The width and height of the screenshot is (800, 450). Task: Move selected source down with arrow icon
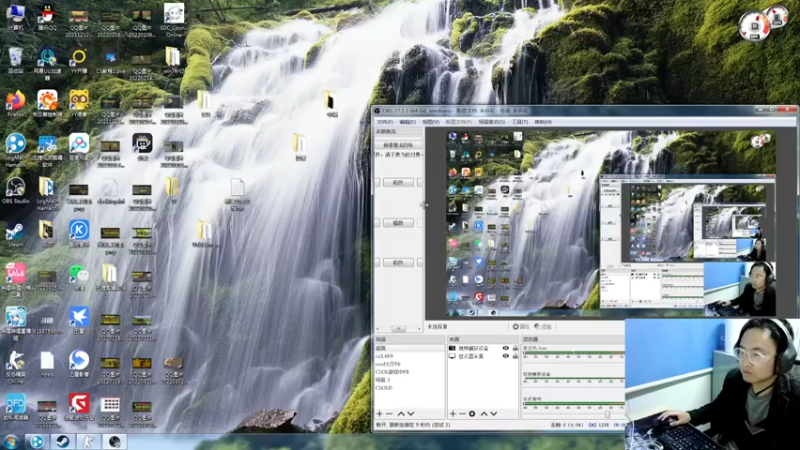tap(494, 413)
